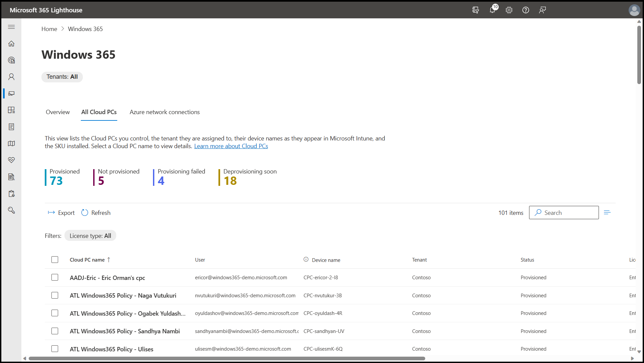Select the Naga Vutukuri row checkbox

click(55, 295)
